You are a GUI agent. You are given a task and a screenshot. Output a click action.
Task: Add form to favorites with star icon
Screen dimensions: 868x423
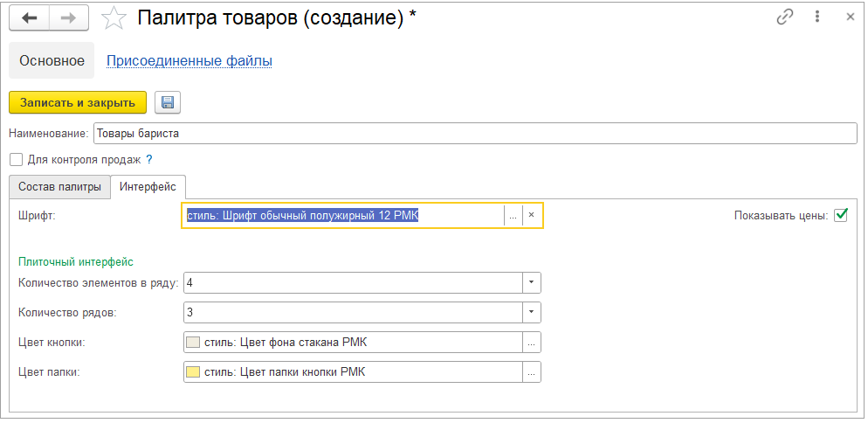pyautogui.click(x=114, y=18)
